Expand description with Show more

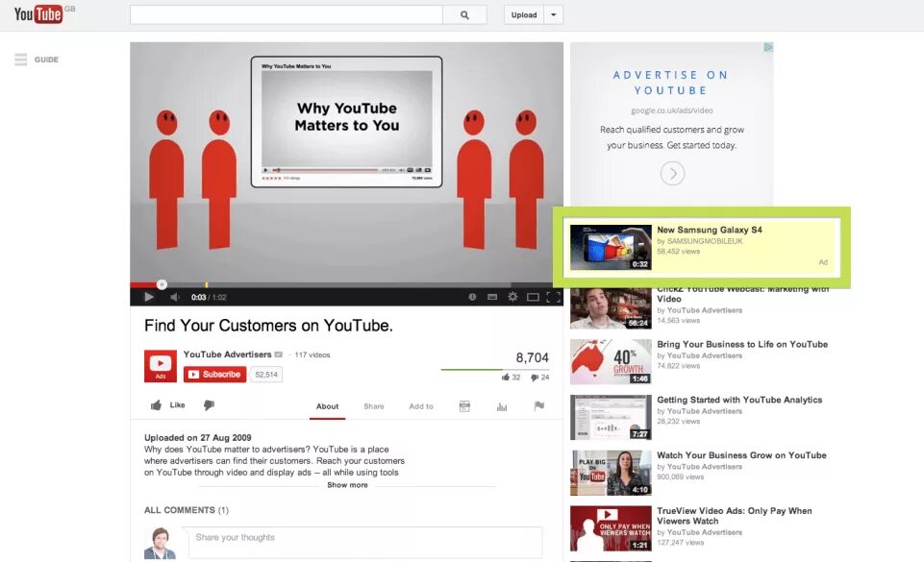(x=347, y=485)
